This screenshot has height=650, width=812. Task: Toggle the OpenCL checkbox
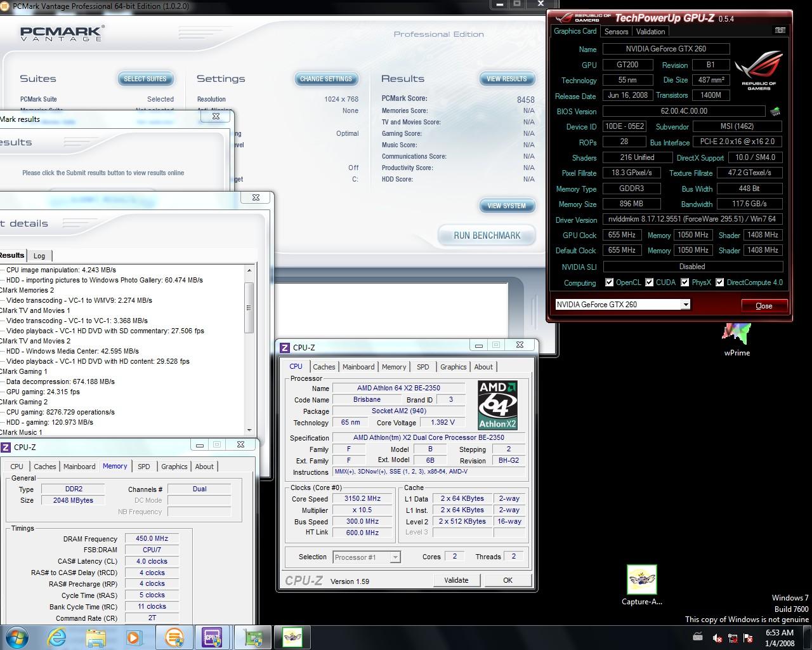coord(609,282)
